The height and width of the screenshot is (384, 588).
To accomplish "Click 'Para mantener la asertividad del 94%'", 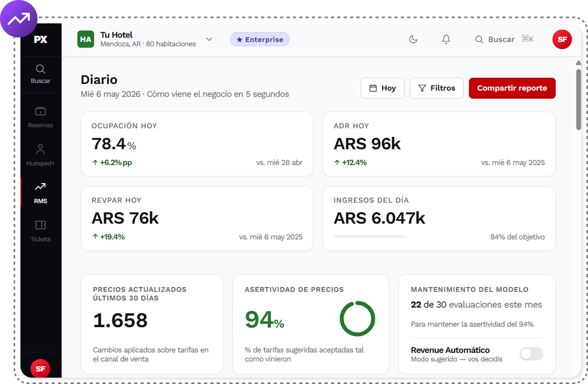I will click(x=472, y=324).
